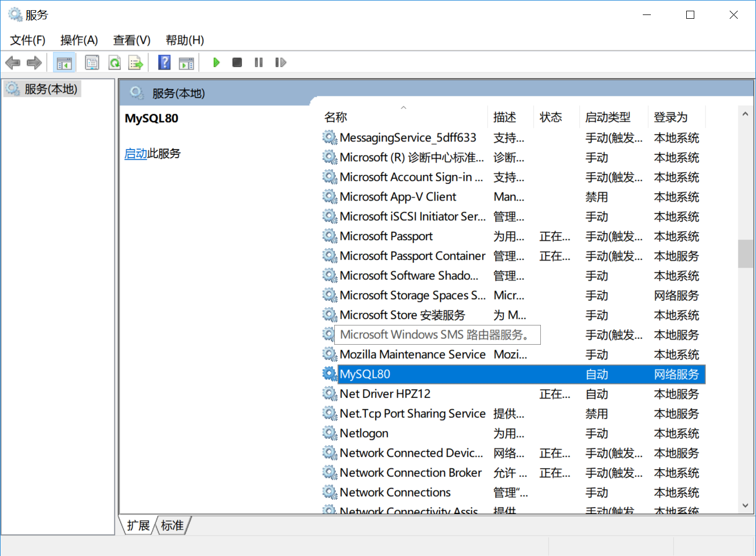Click the Refresh toolbar icon
756x556 pixels.
(x=115, y=63)
